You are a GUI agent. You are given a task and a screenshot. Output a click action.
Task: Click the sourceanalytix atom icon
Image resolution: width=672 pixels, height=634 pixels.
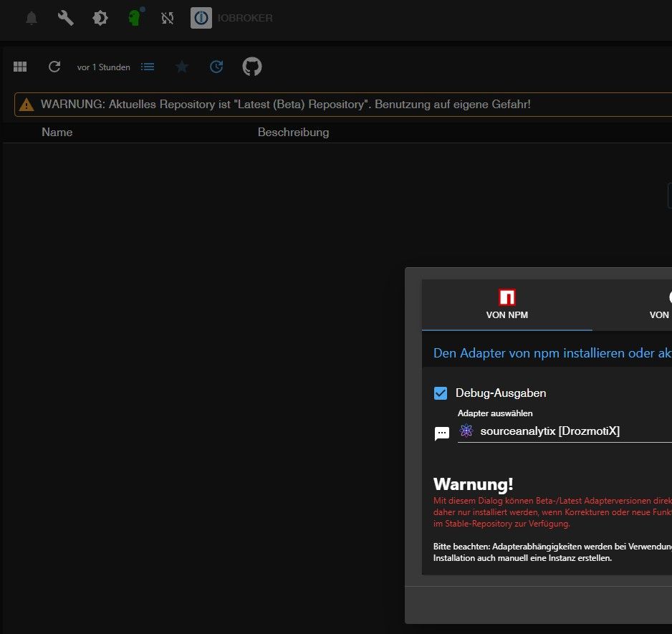coord(466,431)
